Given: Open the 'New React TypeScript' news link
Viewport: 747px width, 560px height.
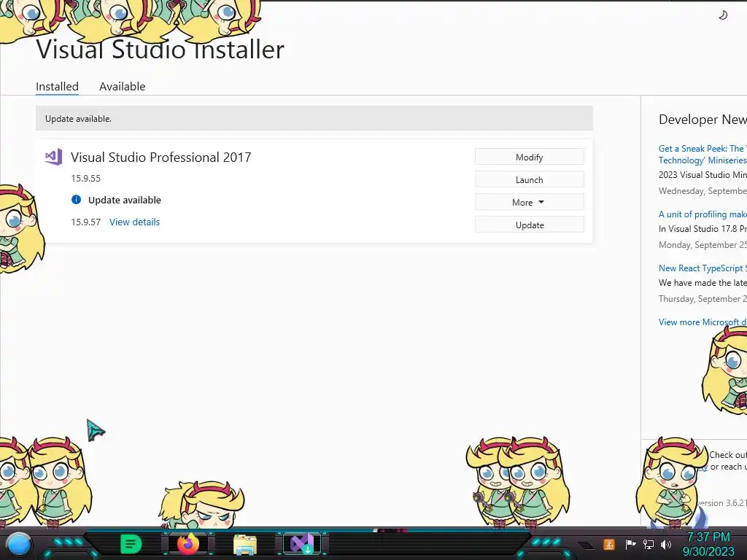Looking at the screenshot, I should pos(703,268).
